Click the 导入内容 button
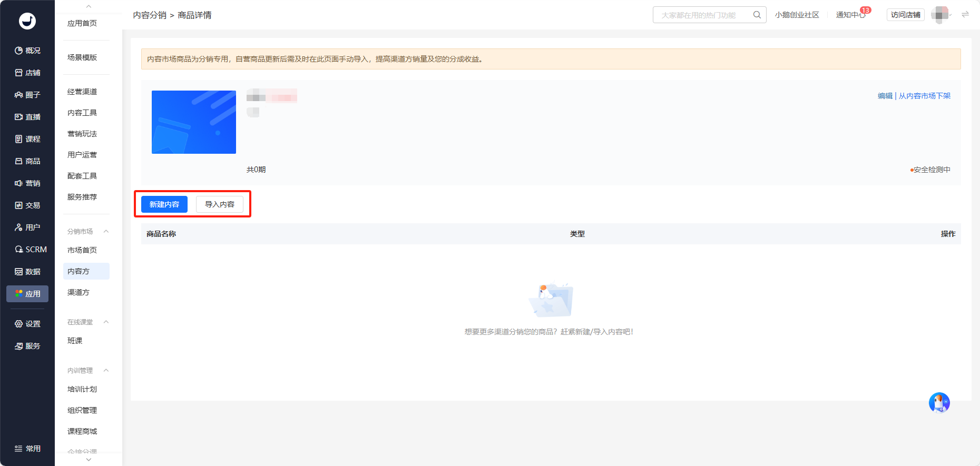Viewport: 980px width, 466px height. point(220,204)
